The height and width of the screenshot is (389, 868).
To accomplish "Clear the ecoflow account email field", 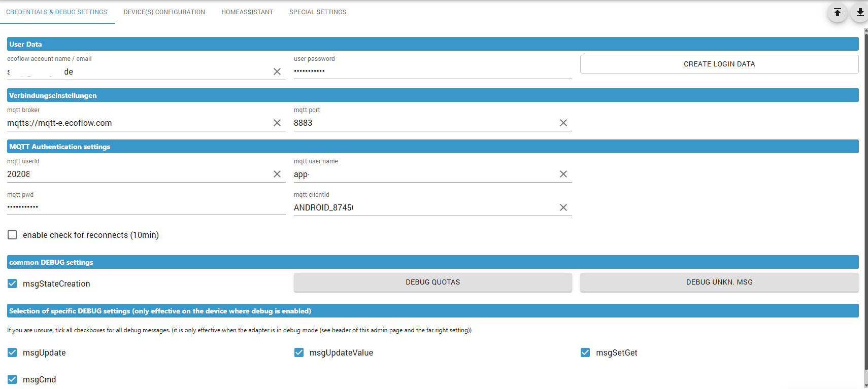I will coord(277,72).
